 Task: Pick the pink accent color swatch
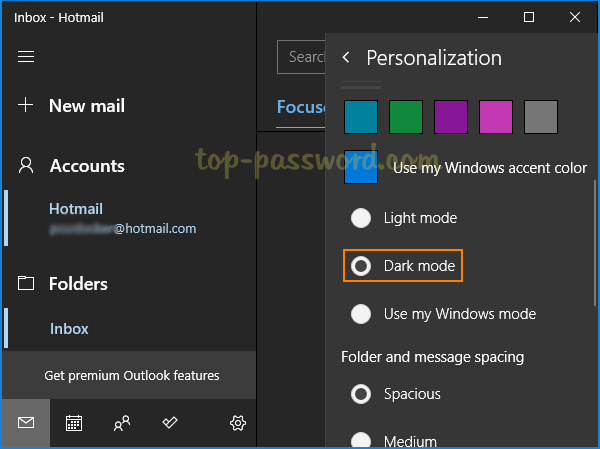point(496,117)
